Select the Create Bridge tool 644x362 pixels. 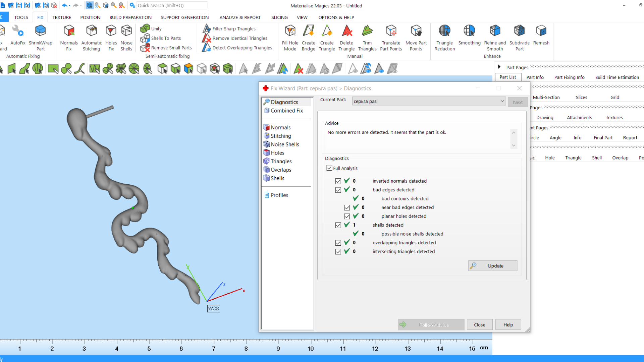point(308,38)
